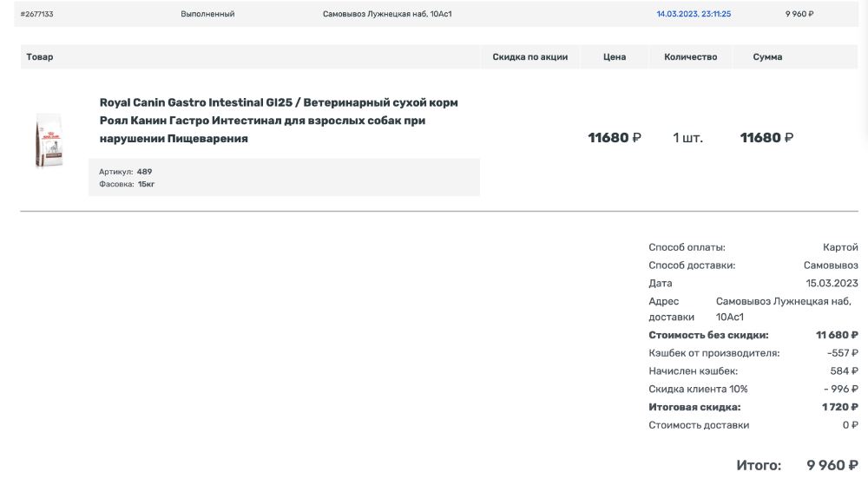Image resolution: width=868 pixels, height=485 pixels.
Task: Click the Итоговая скидка label
Action: click(694, 407)
